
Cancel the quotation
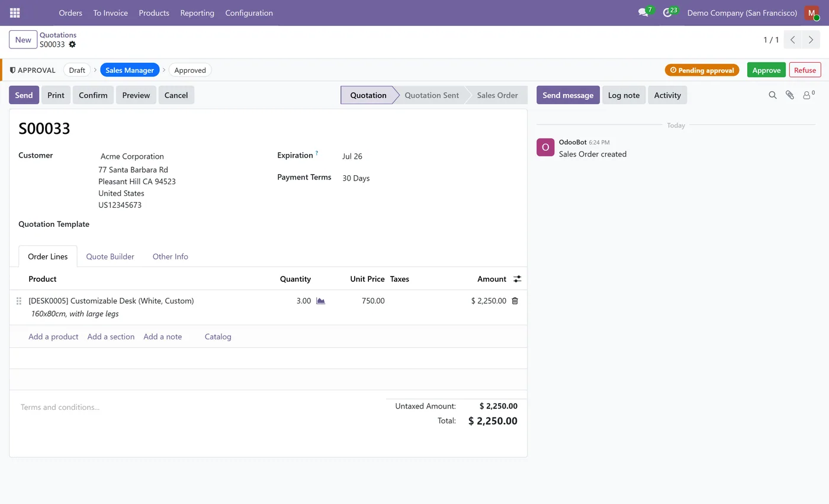click(176, 95)
